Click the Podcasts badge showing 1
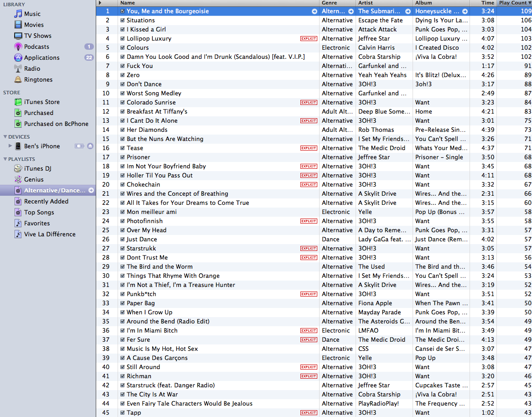Viewport: 532px width, 417px height. click(x=89, y=47)
